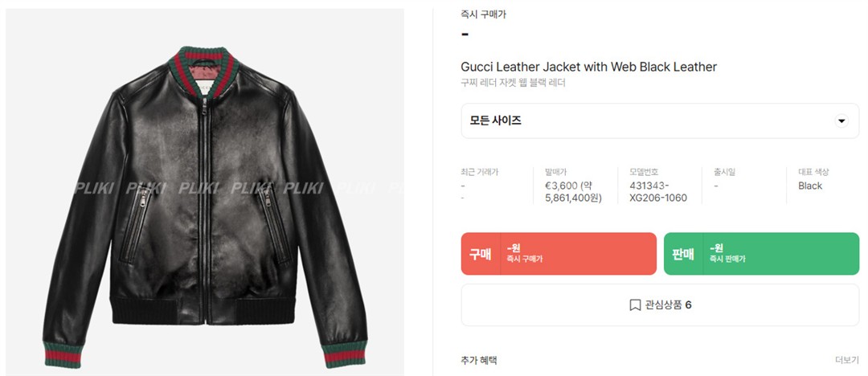Screen dimensions: 868x376
Task: Click the model number 431343-XG206-1060
Action: [x=658, y=191]
